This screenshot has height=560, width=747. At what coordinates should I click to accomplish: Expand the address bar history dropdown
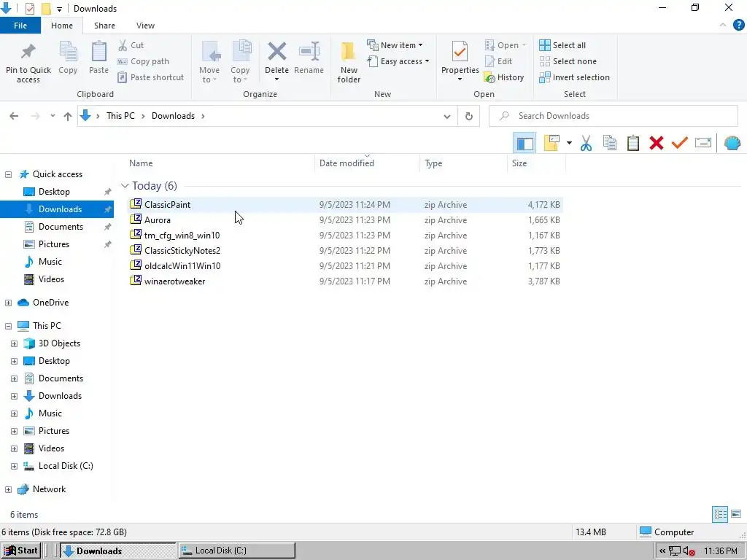point(447,116)
